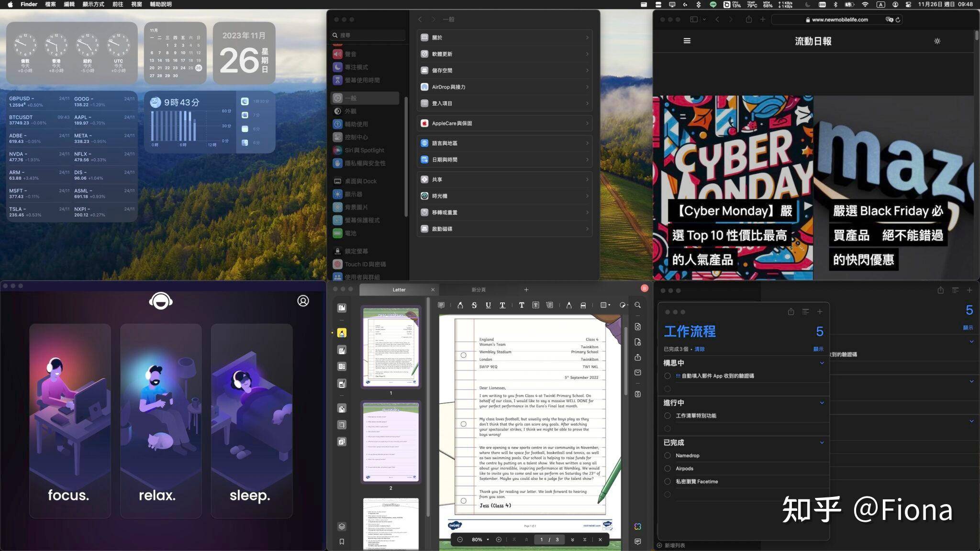Open hamburger menu on 流動日報 site

687,41
